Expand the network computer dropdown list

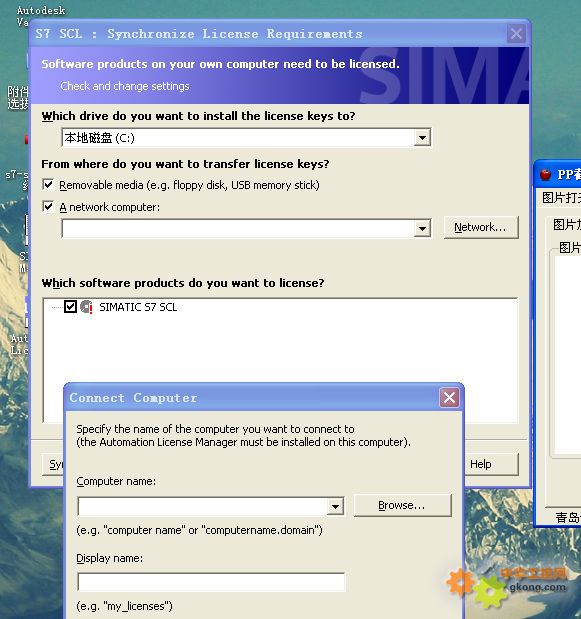point(422,229)
